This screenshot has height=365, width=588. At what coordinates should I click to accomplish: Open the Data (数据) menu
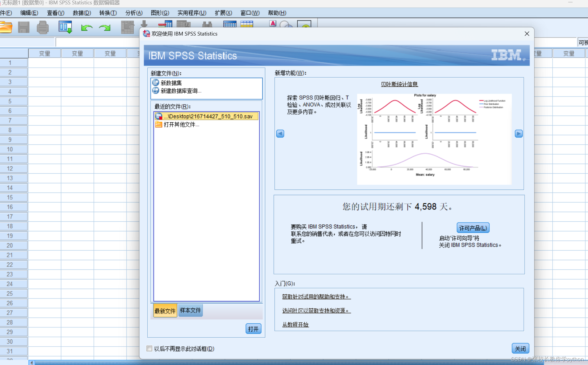click(x=82, y=13)
